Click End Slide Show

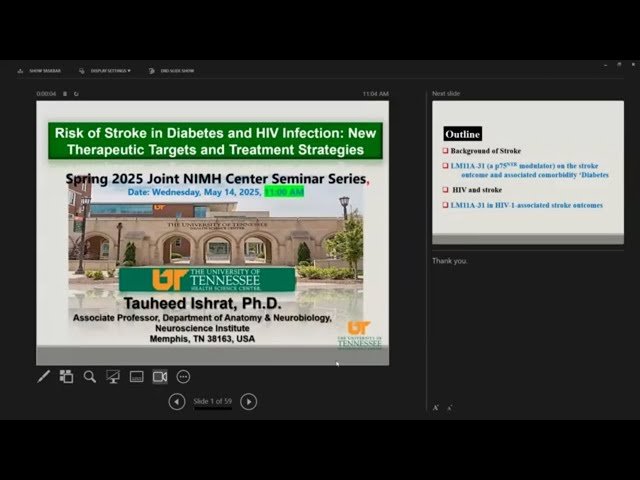[175, 71]
